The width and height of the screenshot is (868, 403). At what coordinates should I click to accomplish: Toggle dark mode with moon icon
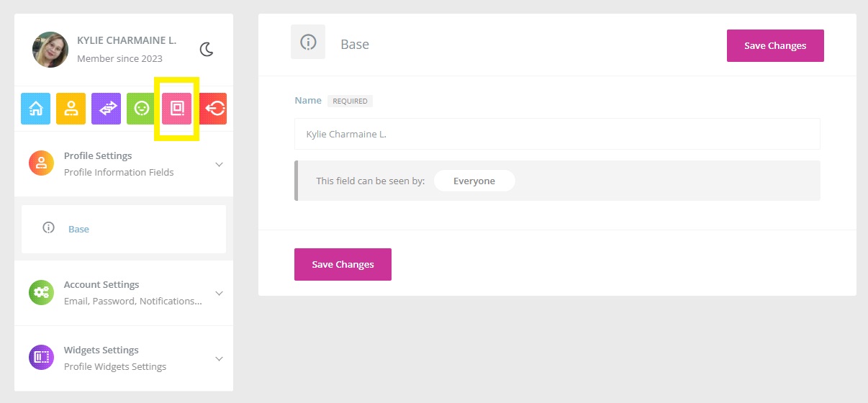[207, 49]
